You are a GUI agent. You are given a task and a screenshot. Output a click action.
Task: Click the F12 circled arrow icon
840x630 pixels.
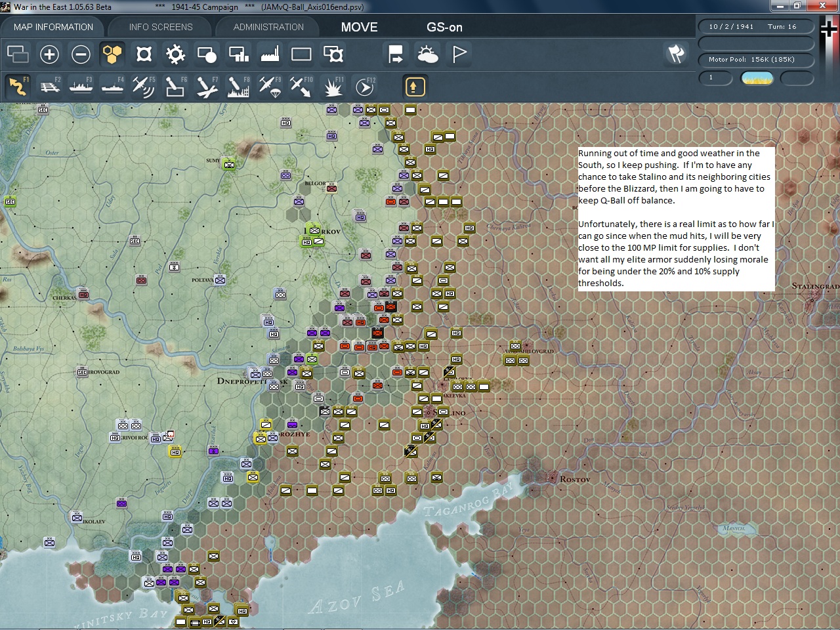click(x=364, y=87)
